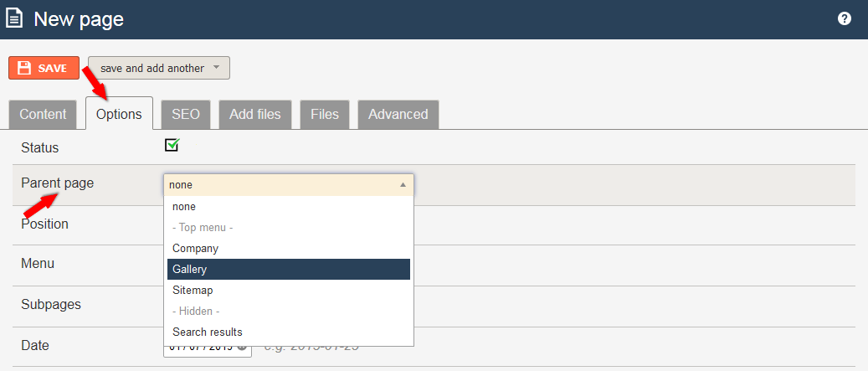This screenshot has height=371, width=868.
Task: Select Gallery from the parent page list
Action: point(289,269)
